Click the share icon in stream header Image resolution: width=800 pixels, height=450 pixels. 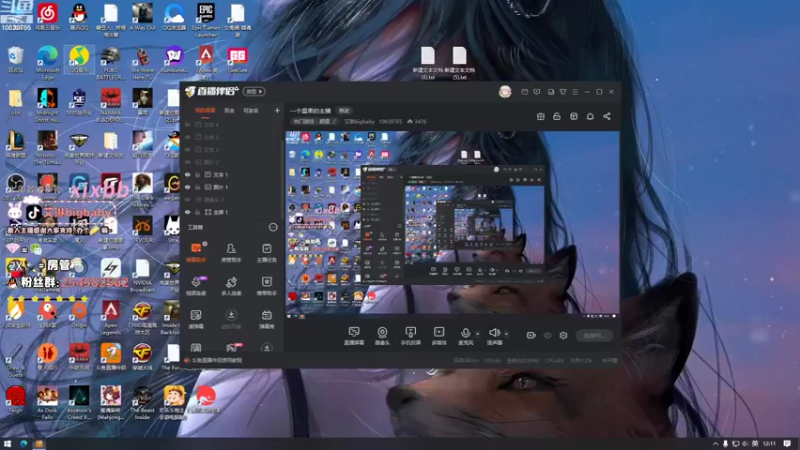pyautogui.click(x=607, y=116)
